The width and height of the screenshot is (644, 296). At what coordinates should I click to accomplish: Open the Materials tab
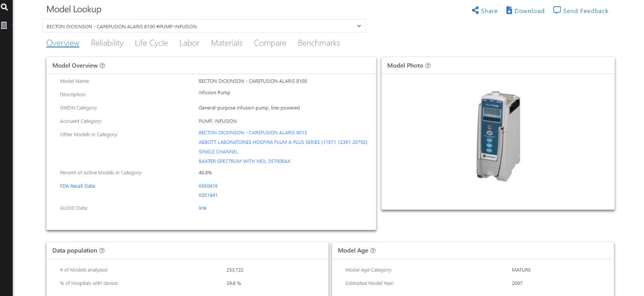tap(226, 43)
